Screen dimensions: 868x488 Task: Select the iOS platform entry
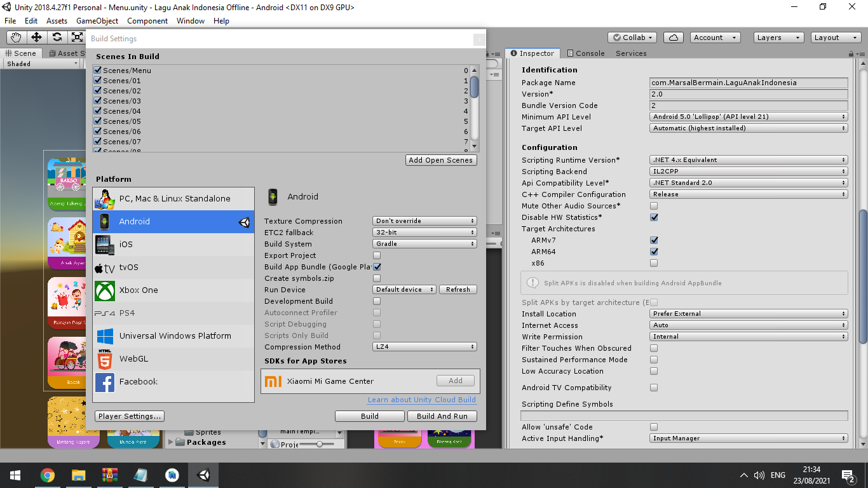pos(173,245)
